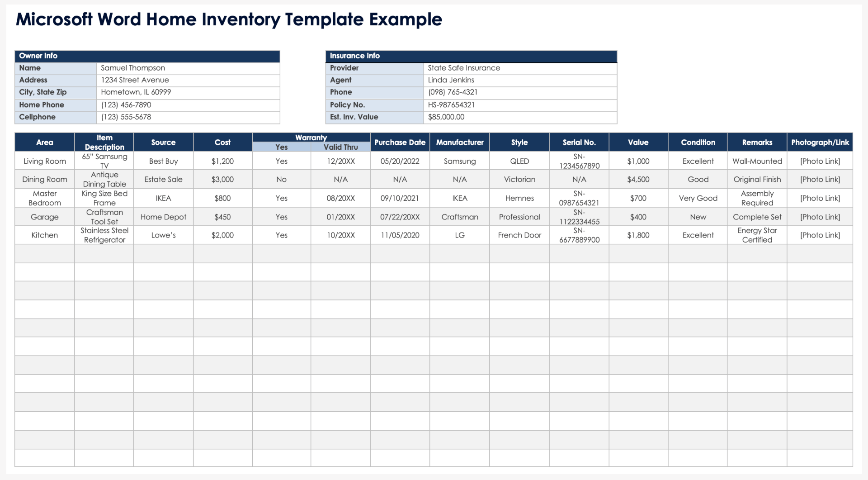The height and width of the screenshot is (480, 868).
Task: Click the Photograph/Link column header
Action: [820, 142]
